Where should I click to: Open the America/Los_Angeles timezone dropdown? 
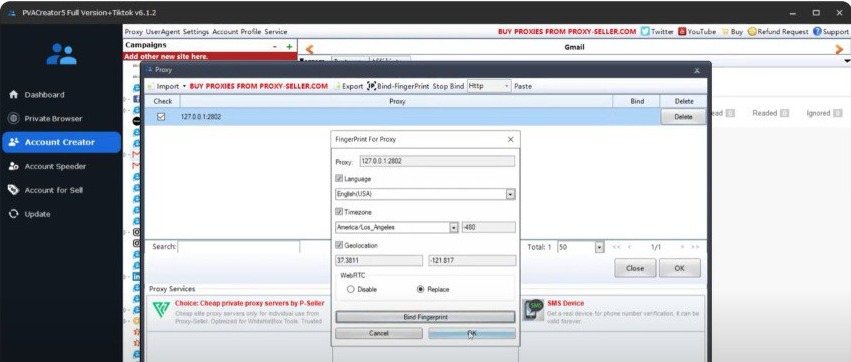pyautogui.click(x=454, y=228)
